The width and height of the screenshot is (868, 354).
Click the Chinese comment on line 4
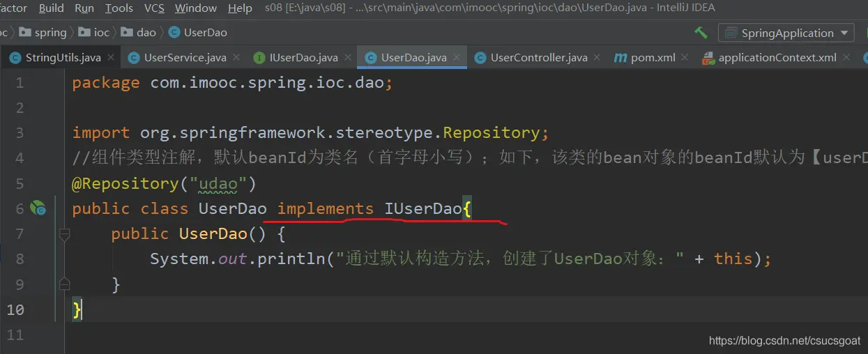tap(470, 158)
